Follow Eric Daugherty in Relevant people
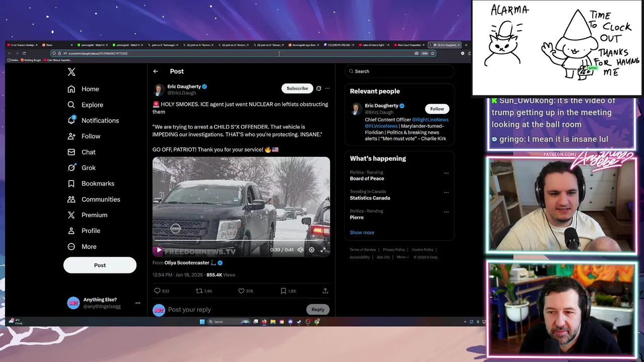The width and height of the screenshot is (644, 362). (437, 109)
